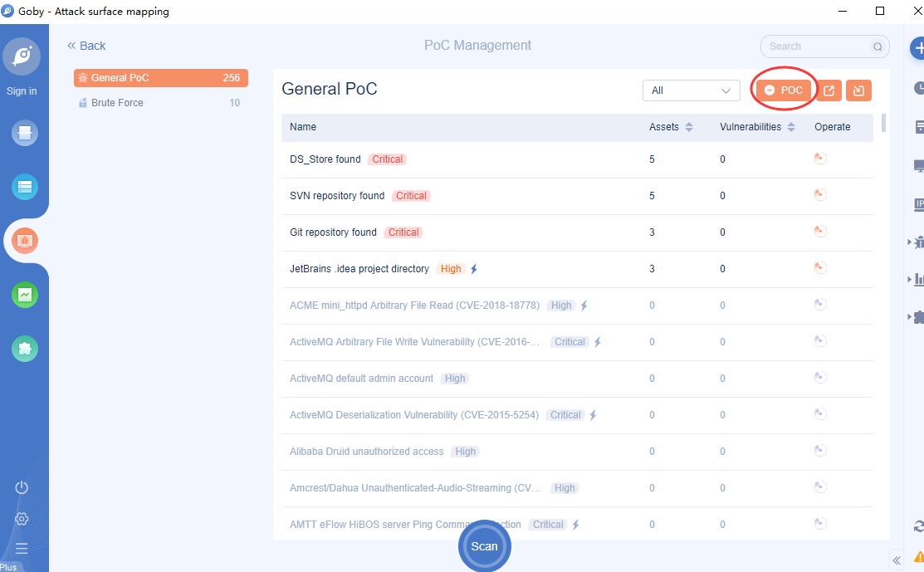This screenshot has height=572, width=924.
Task: Open hamburger menu at sidebar bottom
Action: pos(22,549)
